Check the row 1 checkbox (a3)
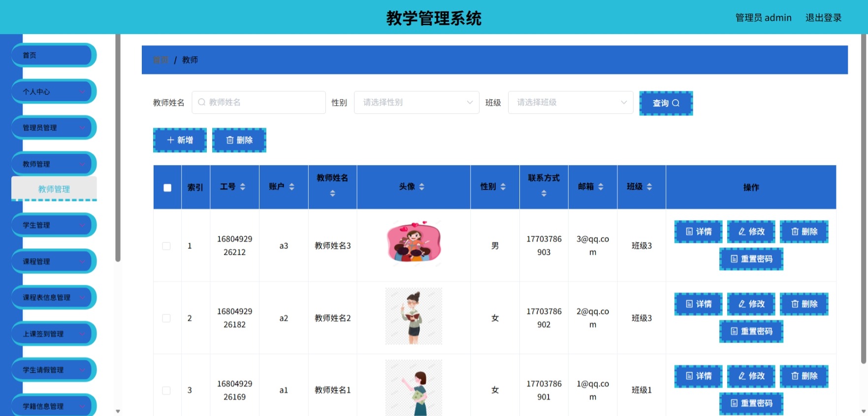Screen dimensions: 868x416 pos(166,246)
